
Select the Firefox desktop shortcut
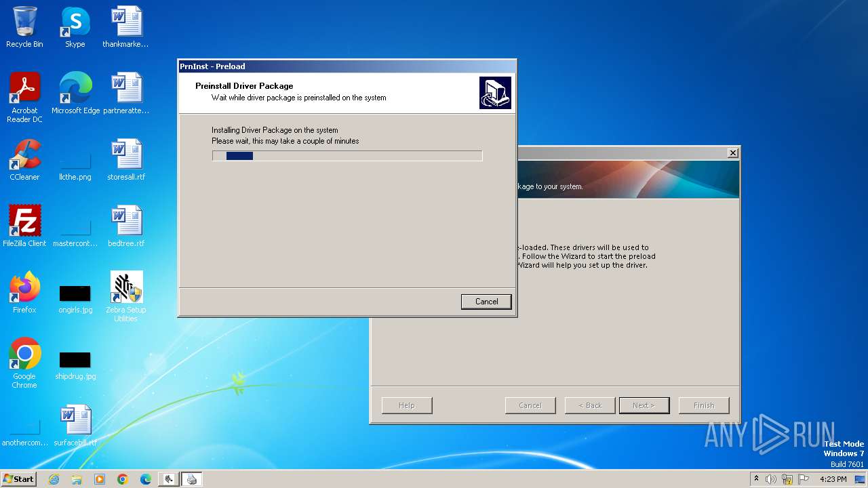pyautogui.click(x=24, y=293)
